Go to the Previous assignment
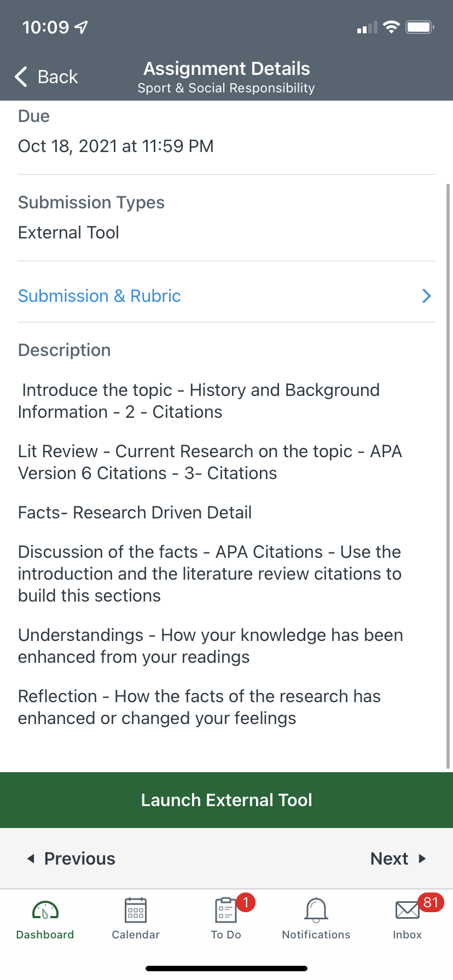 [x=80, y=859]
